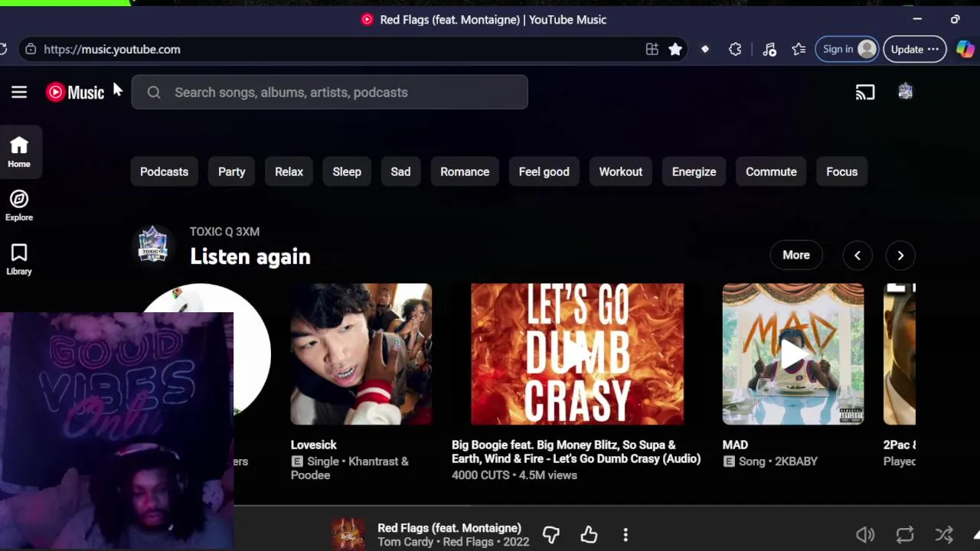Open media controls music note icon

pyautogui.click(x=769, y=49)
